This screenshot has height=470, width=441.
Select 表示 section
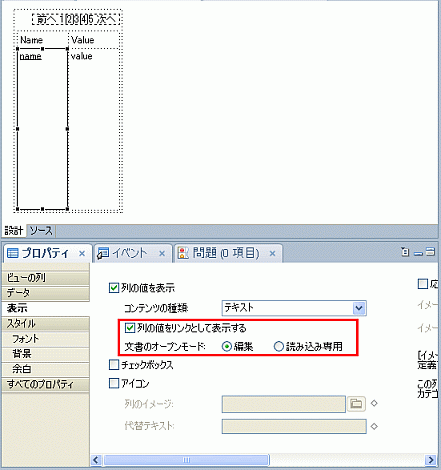click(x=45, y=308)
